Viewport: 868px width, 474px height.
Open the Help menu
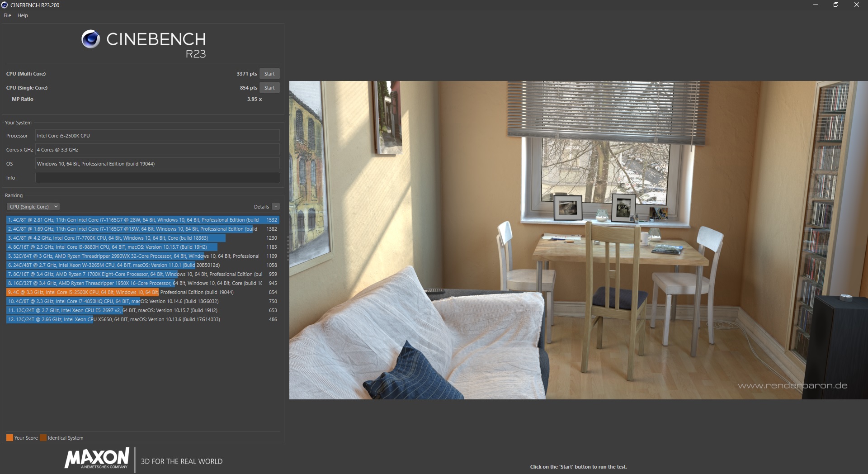click(x=23, y=15)
